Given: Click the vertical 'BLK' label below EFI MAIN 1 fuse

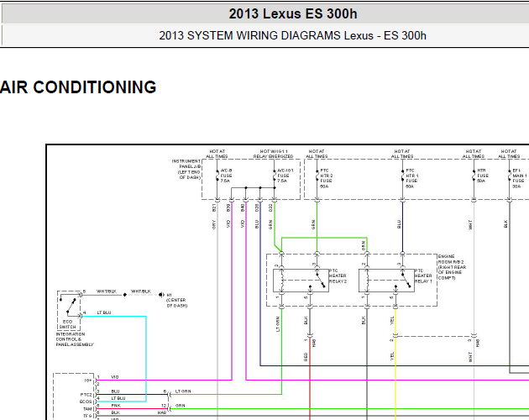Looking at the screenshot, I should tap(505, 223).
